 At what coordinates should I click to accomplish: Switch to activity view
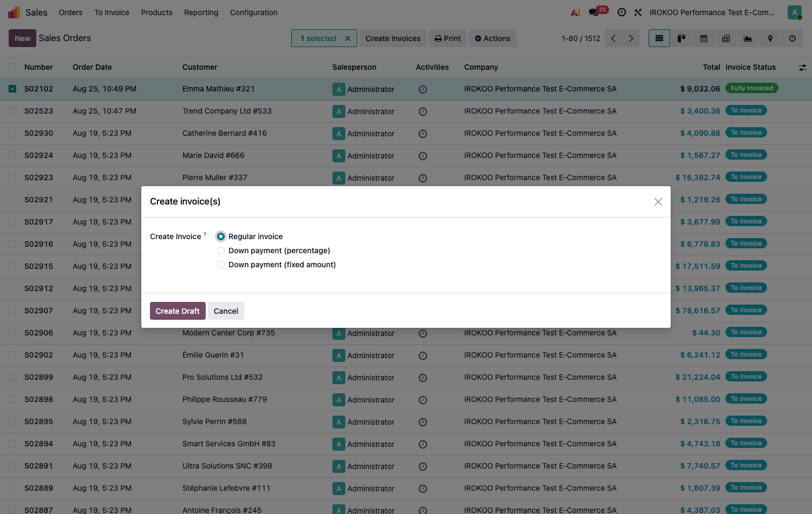[793, 38]
